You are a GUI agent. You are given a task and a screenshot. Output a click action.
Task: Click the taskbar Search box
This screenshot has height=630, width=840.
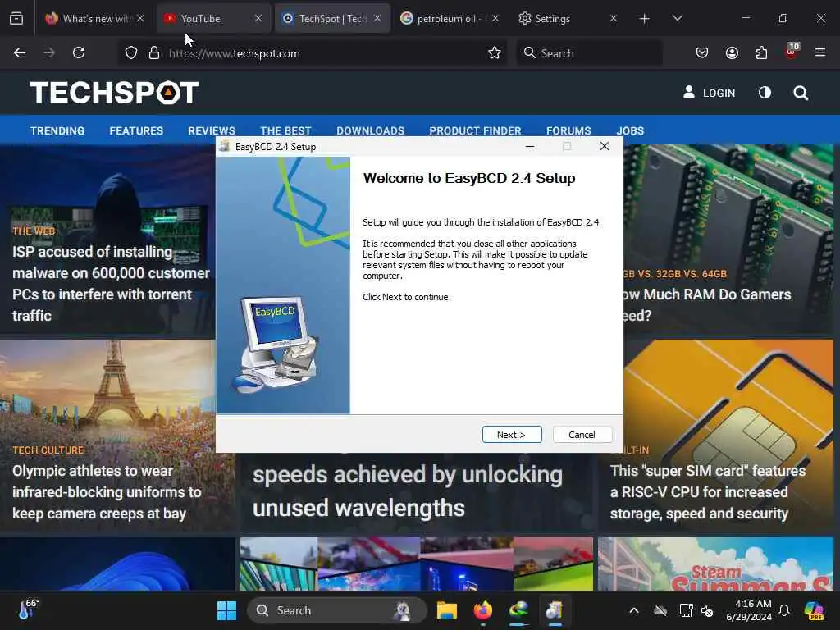[x=336, y=610]
